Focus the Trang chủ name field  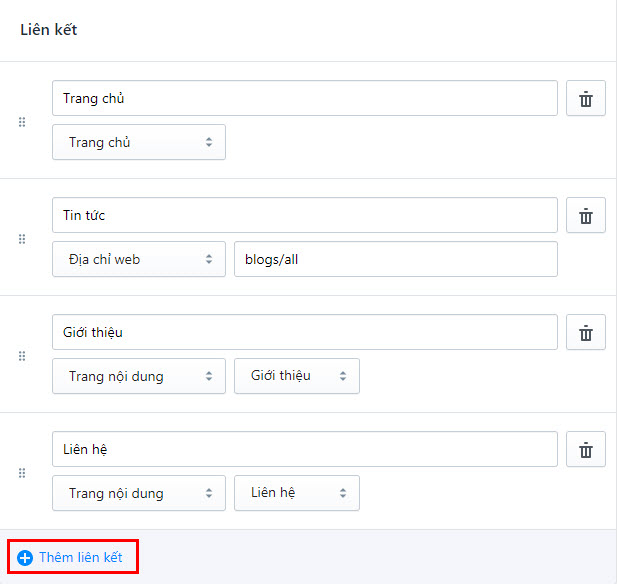click(x=304, y=99)
